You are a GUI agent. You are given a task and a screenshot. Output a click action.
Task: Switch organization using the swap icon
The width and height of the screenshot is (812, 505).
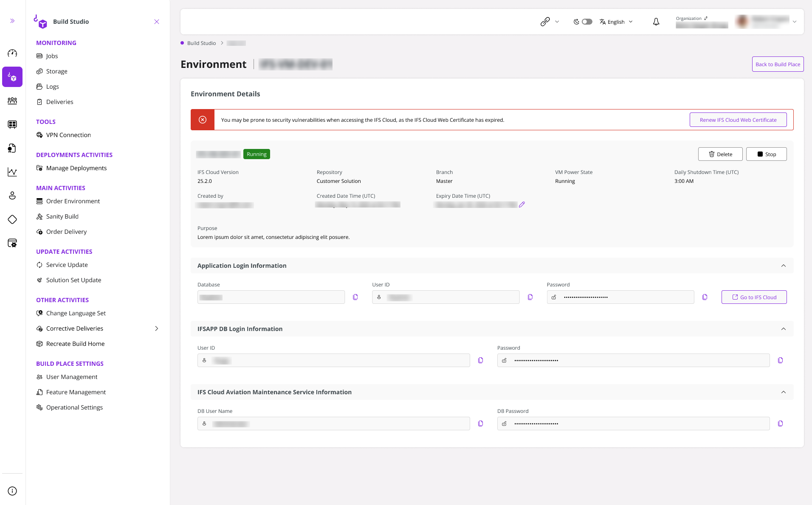pos(706,18)
